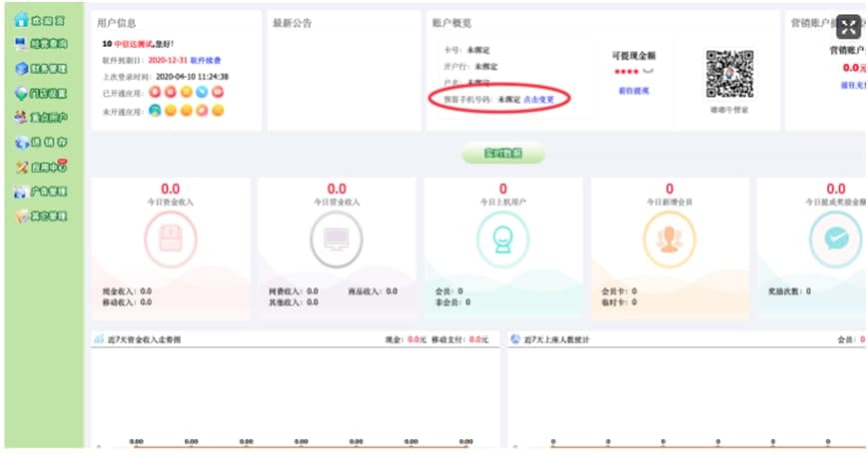Click the monitor icon in 今日营业收入 card
The image size is (868, 455).
[337, 239]
